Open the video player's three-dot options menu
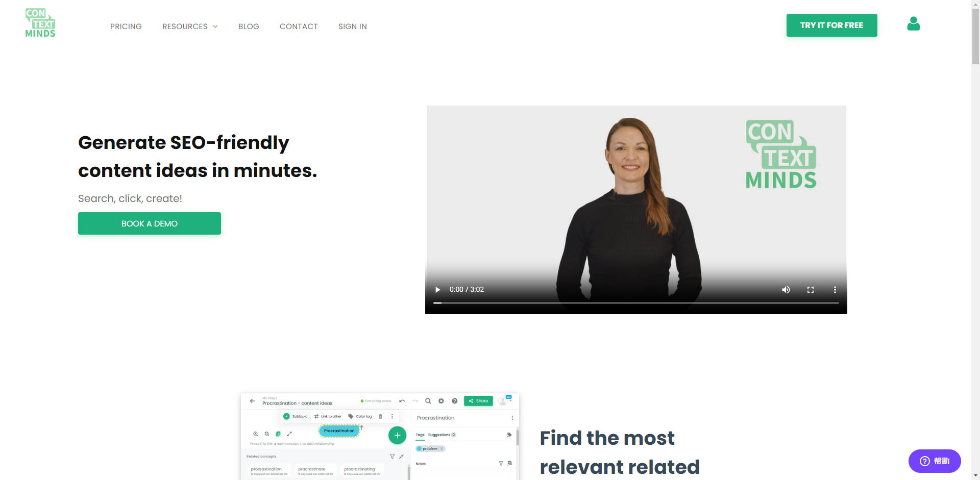The image size is (980, 480). tap(835, 290)
